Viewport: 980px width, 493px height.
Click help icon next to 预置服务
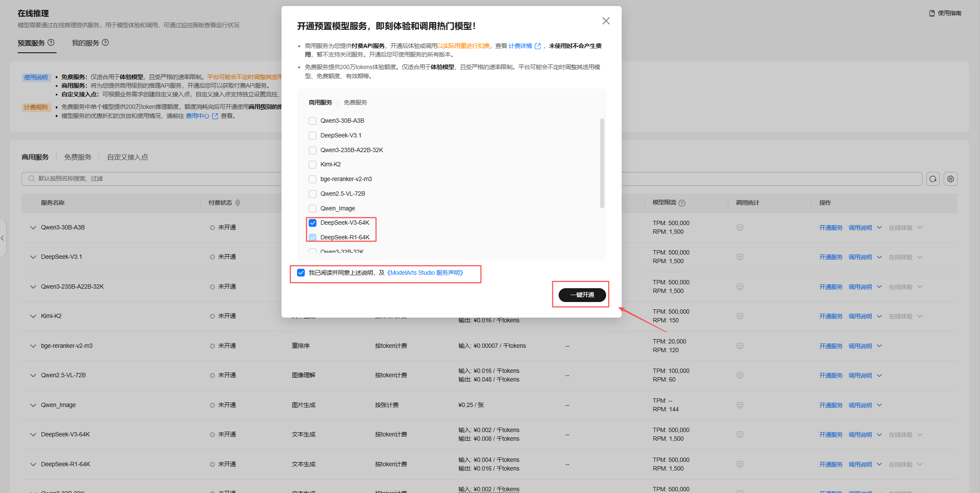tap(51, 42)
